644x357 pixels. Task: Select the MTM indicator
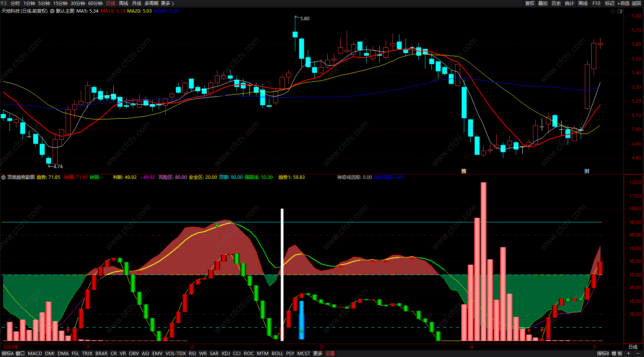262,354
